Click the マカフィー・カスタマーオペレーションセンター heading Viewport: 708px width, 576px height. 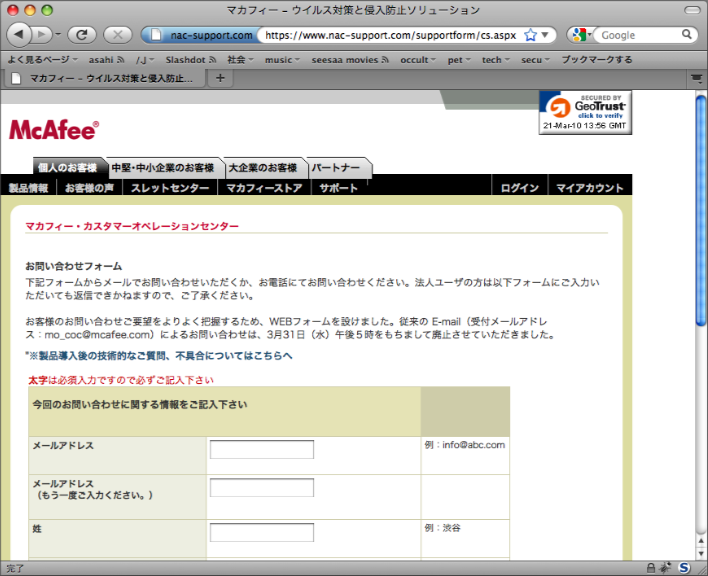pyautogui.click(x=132, y=226)
